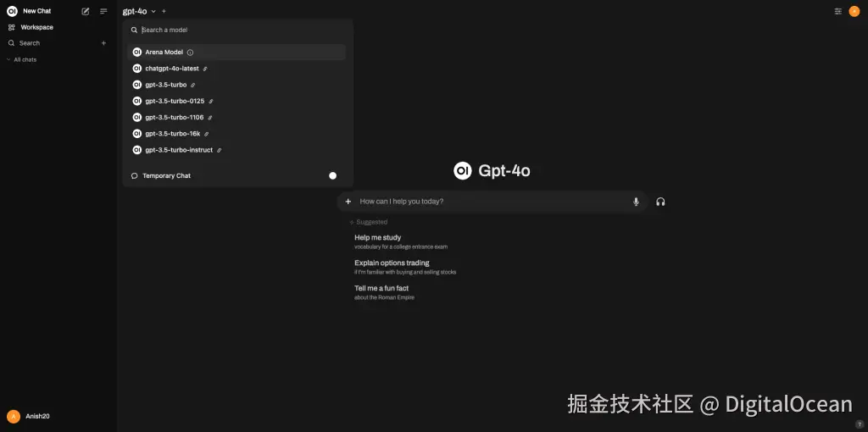Screen dimensions: 868x432
Task: Add another model with the plus icon
Action: pos(164,11)
